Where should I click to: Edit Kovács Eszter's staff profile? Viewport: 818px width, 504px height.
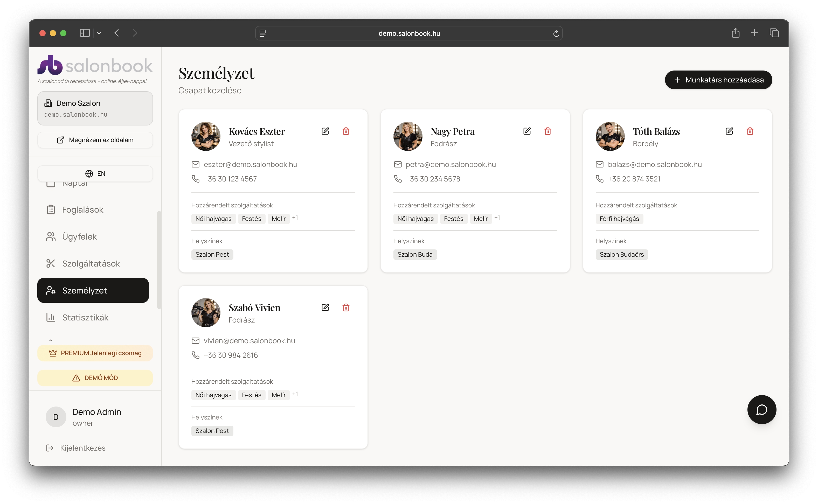click(x=325, y=131)
